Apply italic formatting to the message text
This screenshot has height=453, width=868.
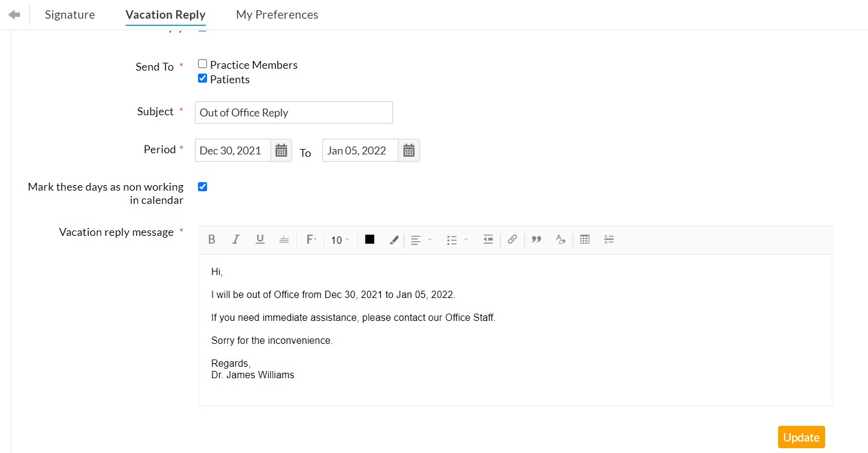(x=236, y=239)
